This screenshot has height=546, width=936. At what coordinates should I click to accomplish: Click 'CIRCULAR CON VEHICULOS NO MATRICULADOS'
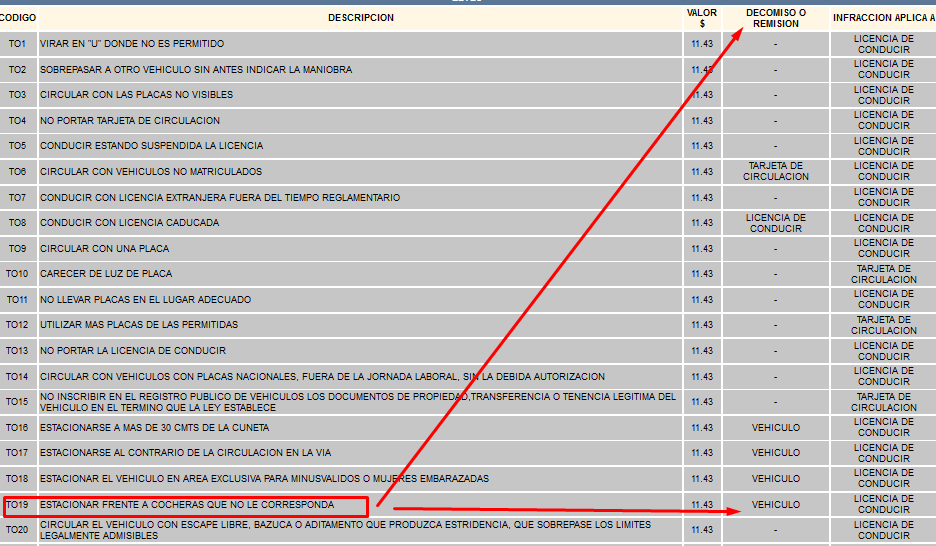151,172
